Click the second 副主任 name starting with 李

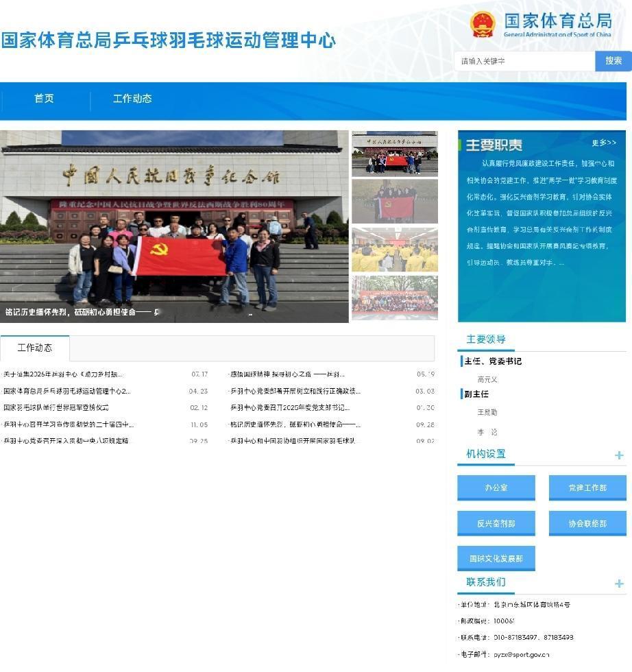[487, 432]
